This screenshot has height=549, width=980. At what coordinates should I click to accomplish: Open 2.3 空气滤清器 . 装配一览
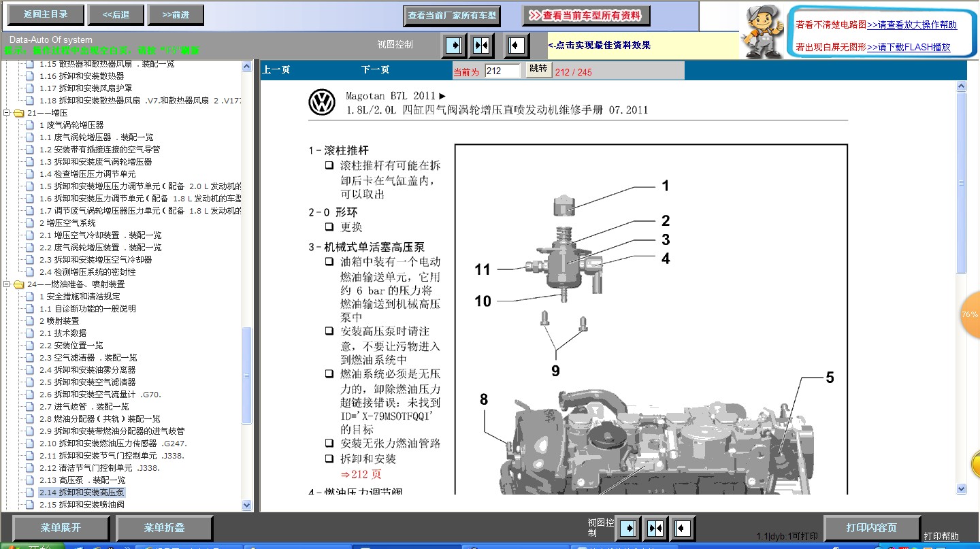(x=88, y=358)
